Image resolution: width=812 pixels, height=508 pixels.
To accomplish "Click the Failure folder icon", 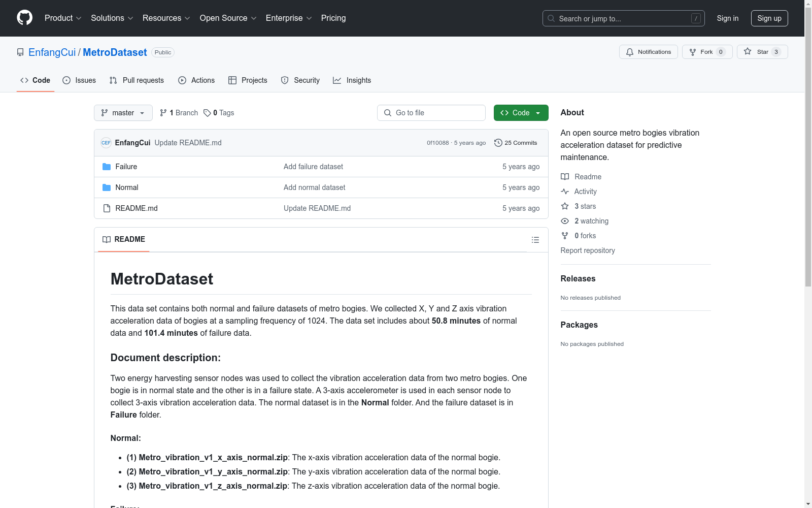I will (107, 167).
